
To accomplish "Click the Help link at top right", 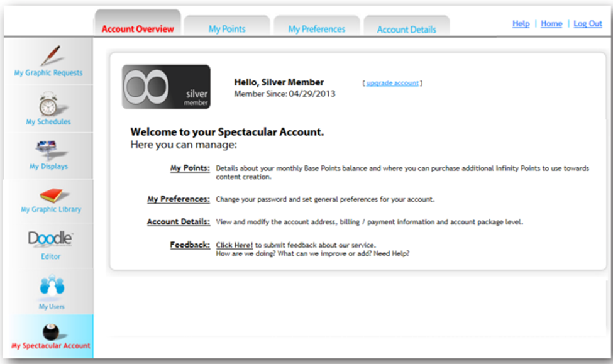I will (521, 24).
